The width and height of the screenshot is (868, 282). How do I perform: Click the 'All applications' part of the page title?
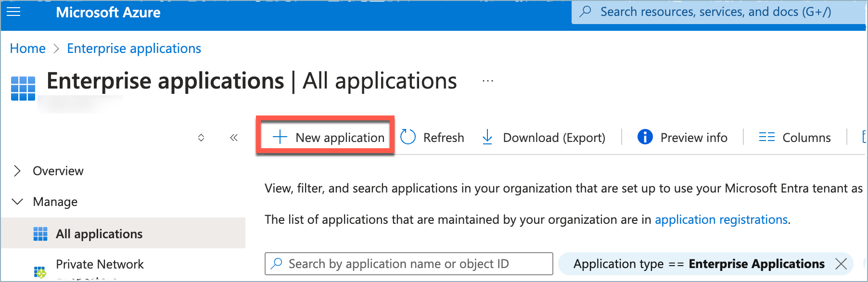(380, 81)
